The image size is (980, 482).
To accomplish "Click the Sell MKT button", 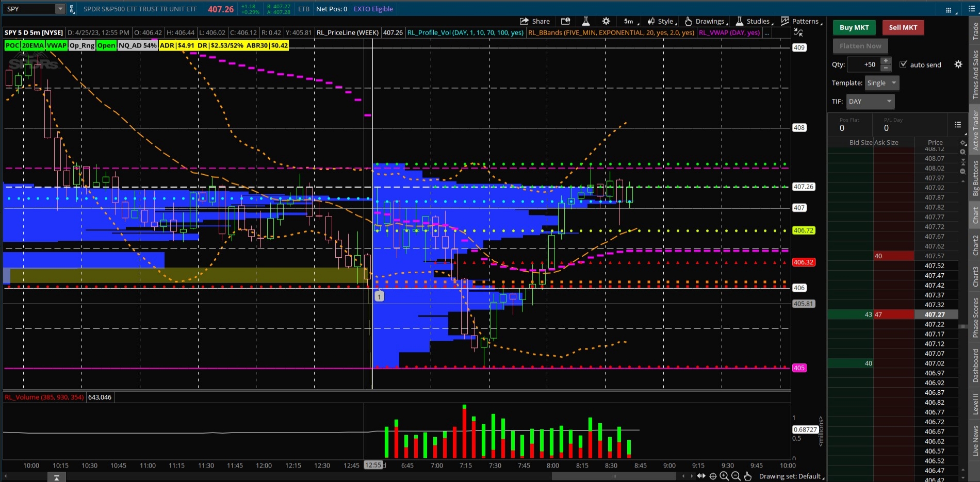I will pos(903,28).
